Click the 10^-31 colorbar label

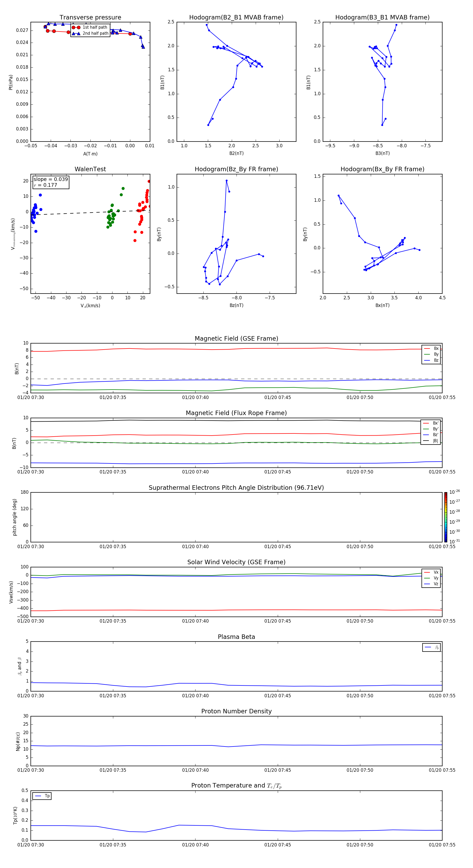click(x=455, y=542)
